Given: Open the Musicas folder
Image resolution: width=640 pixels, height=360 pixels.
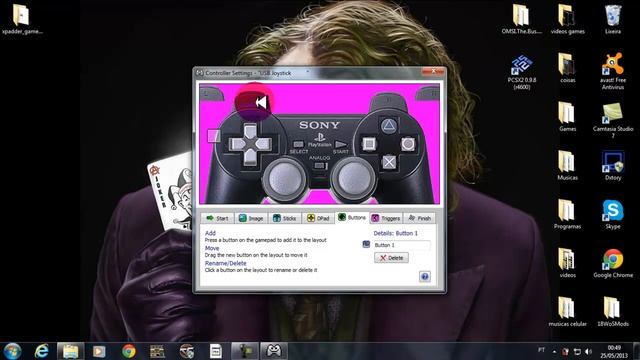Looking at the screenshot, I should click(x=567, y=165).
